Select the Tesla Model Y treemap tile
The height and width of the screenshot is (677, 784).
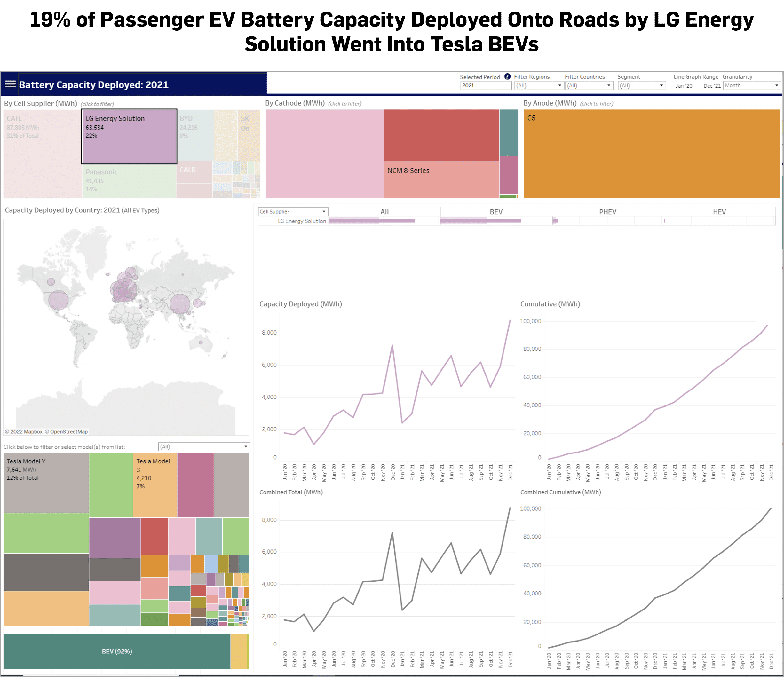(46, 483)
